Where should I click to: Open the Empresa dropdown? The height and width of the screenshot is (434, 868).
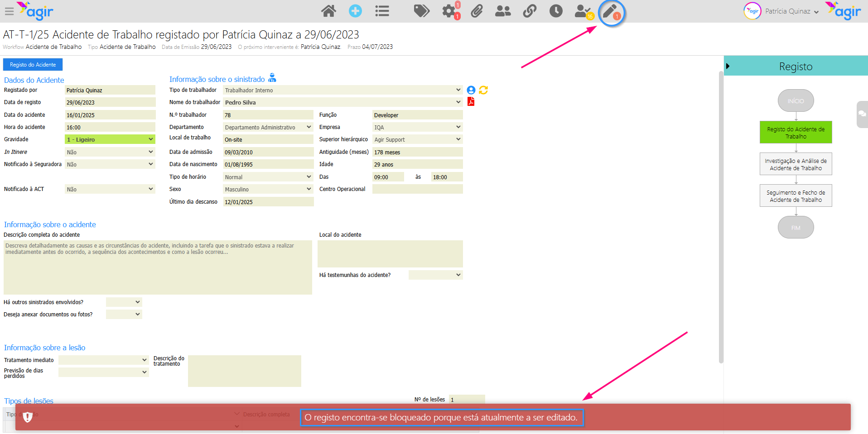click(x=418, y=127)
